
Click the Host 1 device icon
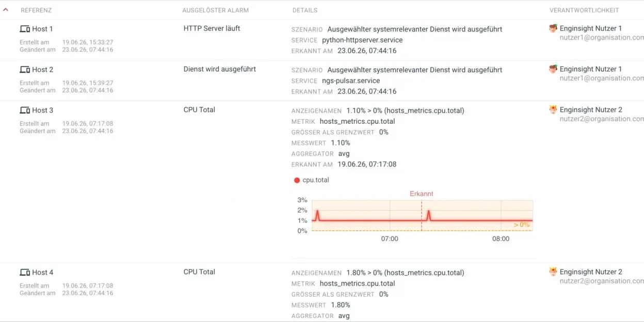(x=25, y=29)
